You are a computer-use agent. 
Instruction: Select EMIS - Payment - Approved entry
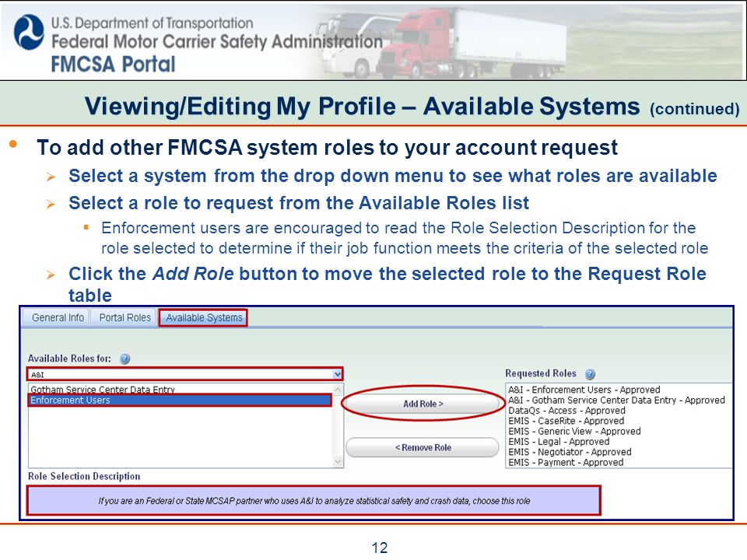point(566,462)
